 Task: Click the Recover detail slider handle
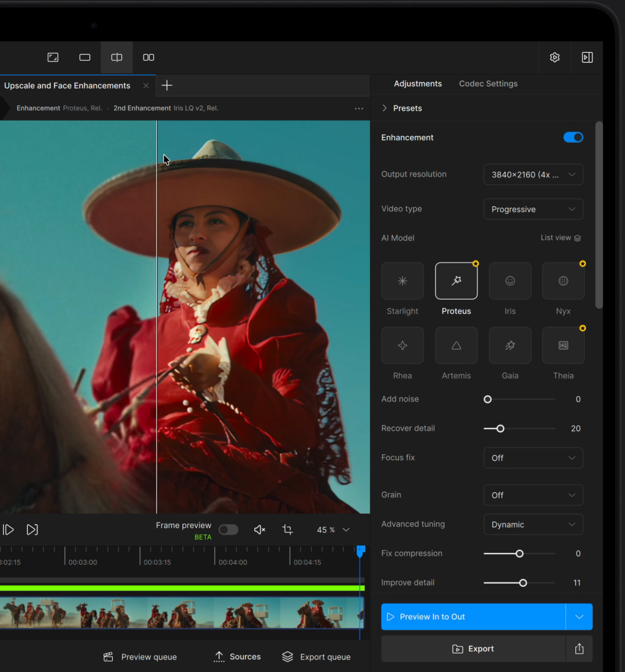[500, 429]
